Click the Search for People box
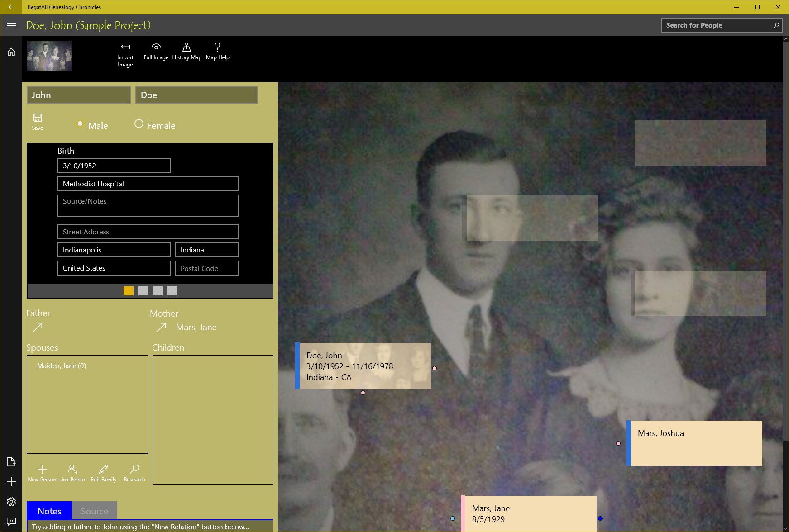Viewport: 789px width, 532px height. pos(722,25)
